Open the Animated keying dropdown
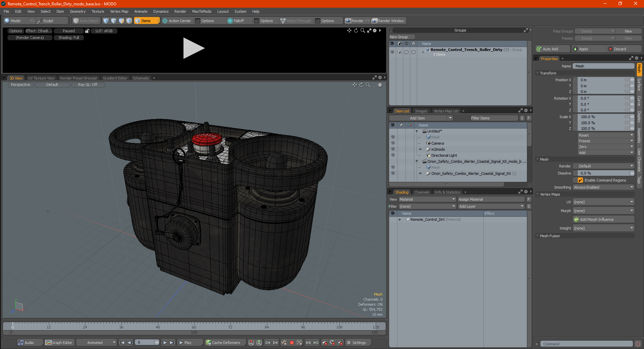This screenshot has height=349, width=644. pyautogui.click(x=96, y=343)
